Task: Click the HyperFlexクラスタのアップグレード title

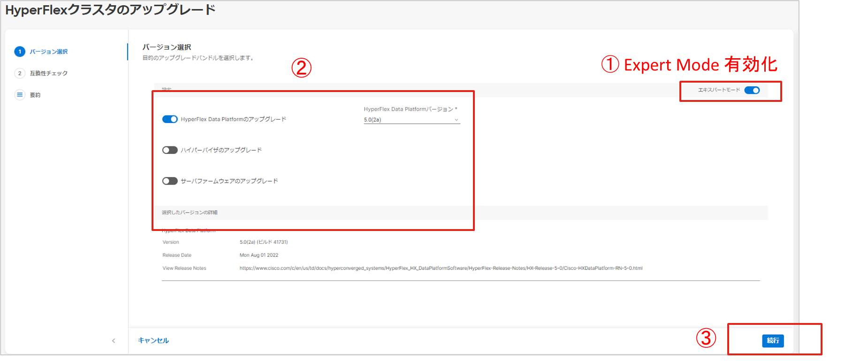Action: (x=110, y=9)
